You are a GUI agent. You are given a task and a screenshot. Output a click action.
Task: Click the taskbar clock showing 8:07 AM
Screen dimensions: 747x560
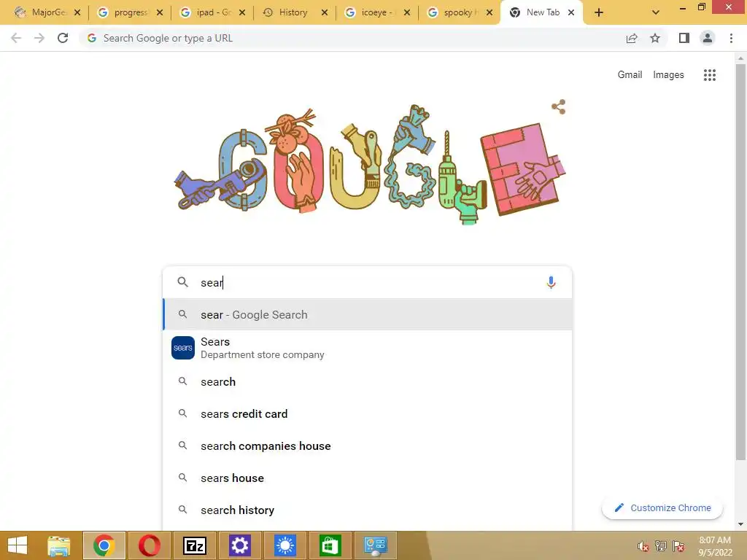[715, 546]
